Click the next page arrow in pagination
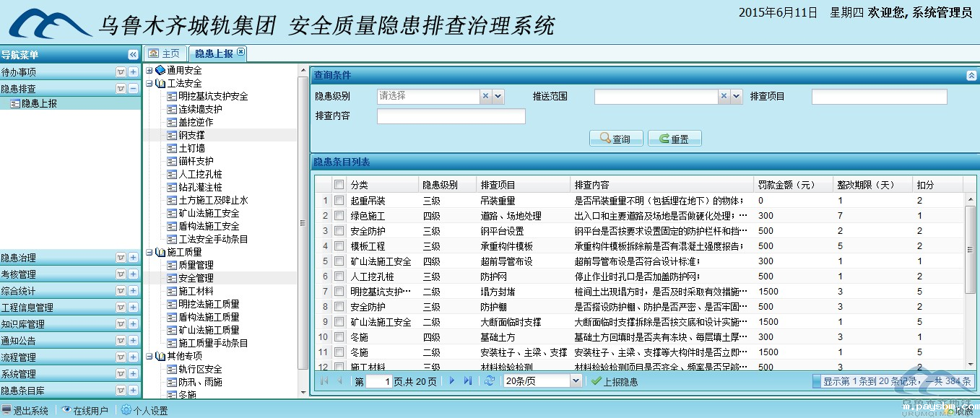Screen dimensions: 980x418 point(452,381)
